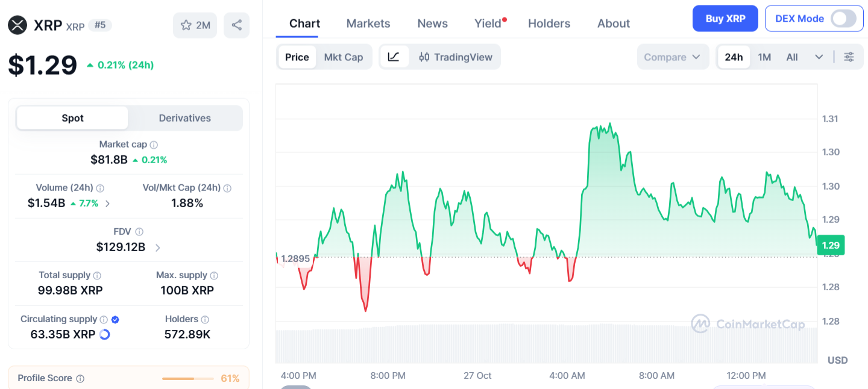Click info icon beside Profile Score

coord(80,378)
